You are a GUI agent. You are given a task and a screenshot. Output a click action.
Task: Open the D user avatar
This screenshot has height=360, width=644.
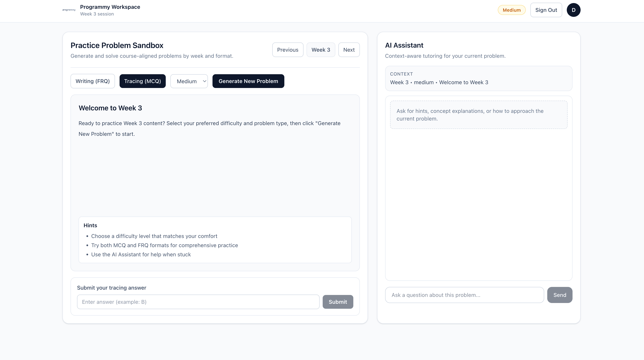coord(573,10)
